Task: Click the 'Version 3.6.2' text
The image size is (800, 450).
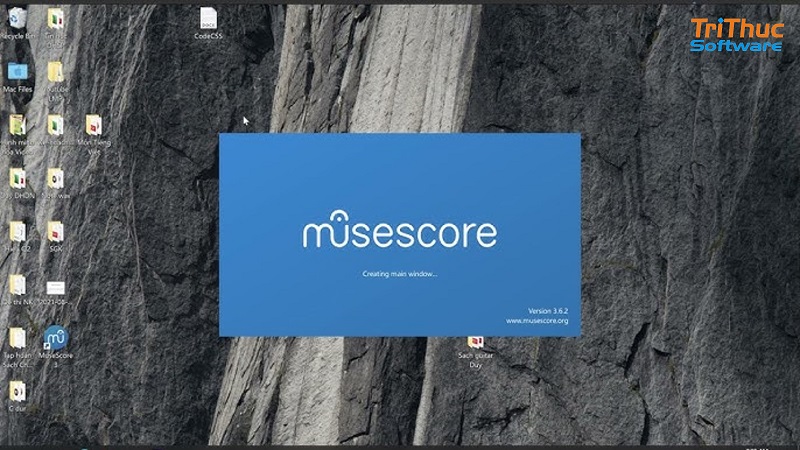Action: tap(548, 311)
